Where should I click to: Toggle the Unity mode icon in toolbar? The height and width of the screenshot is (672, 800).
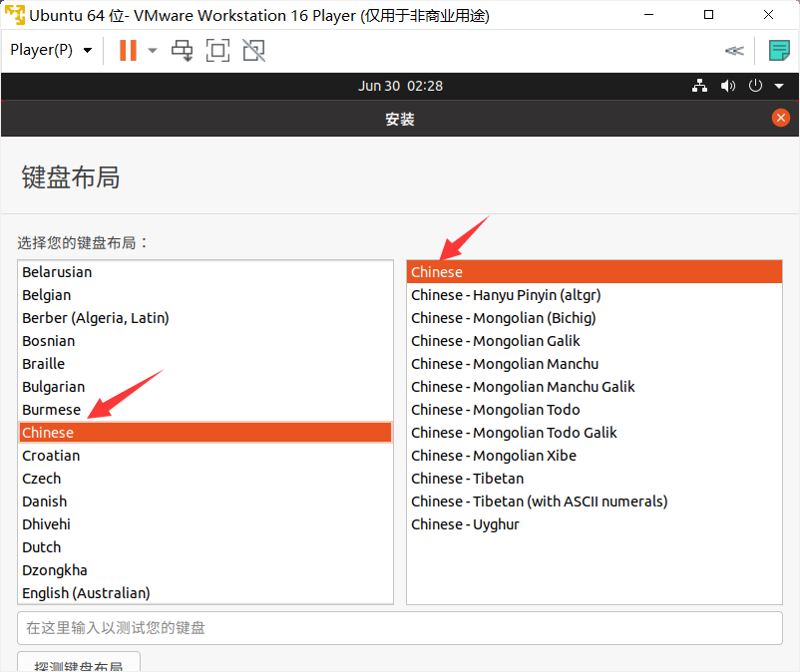pos(253,50)
